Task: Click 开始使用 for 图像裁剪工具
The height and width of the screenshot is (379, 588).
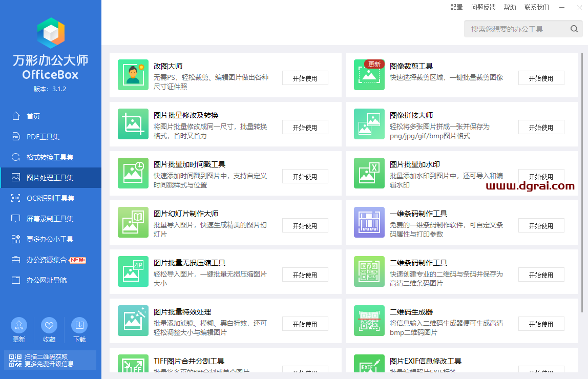Action: point(541,78)
